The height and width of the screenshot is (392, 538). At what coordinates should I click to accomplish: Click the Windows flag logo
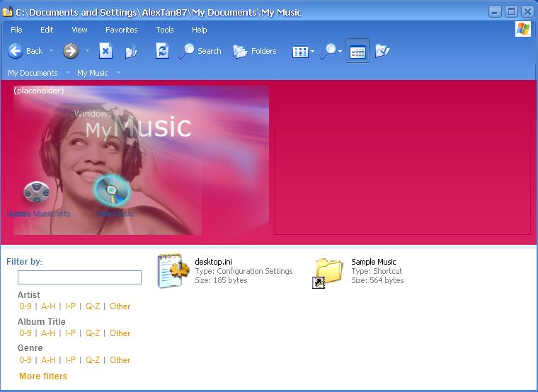(523, 29)
